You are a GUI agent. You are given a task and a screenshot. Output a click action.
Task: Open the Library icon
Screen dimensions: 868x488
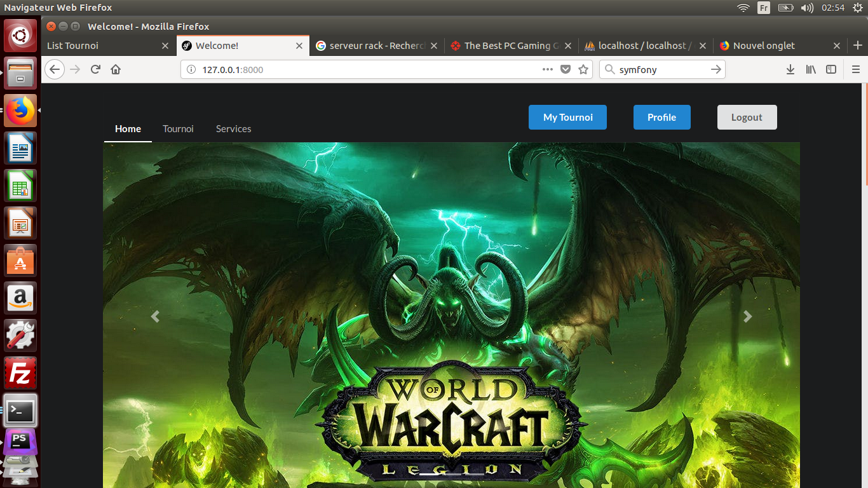[x=811, y=69]
